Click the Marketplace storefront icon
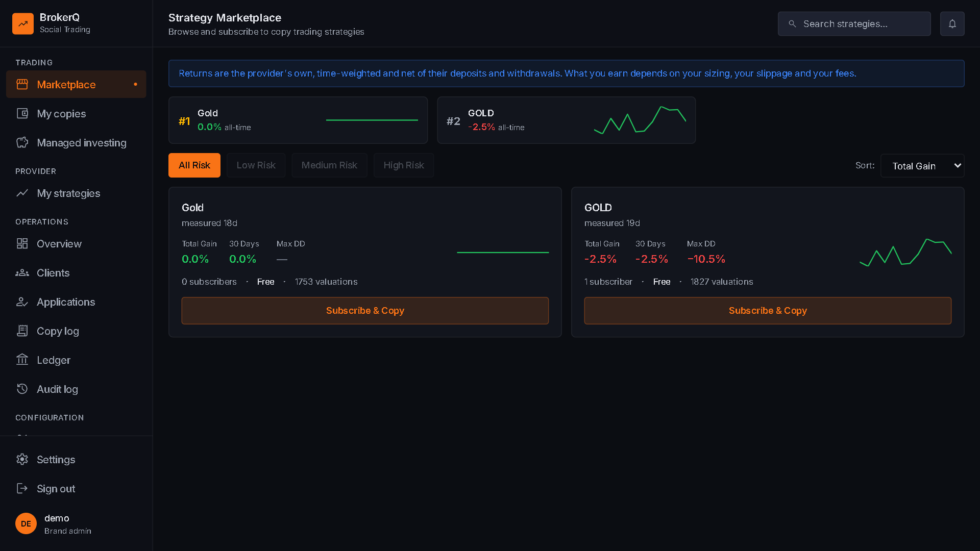Viewport: 980px width, 551px height. (22, 84)
